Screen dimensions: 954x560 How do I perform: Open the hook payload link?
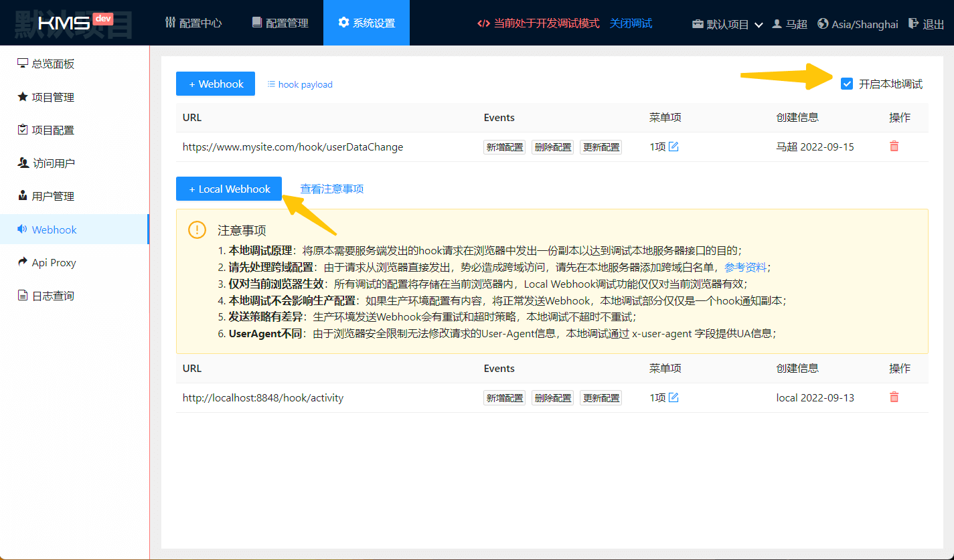(300, 84)
